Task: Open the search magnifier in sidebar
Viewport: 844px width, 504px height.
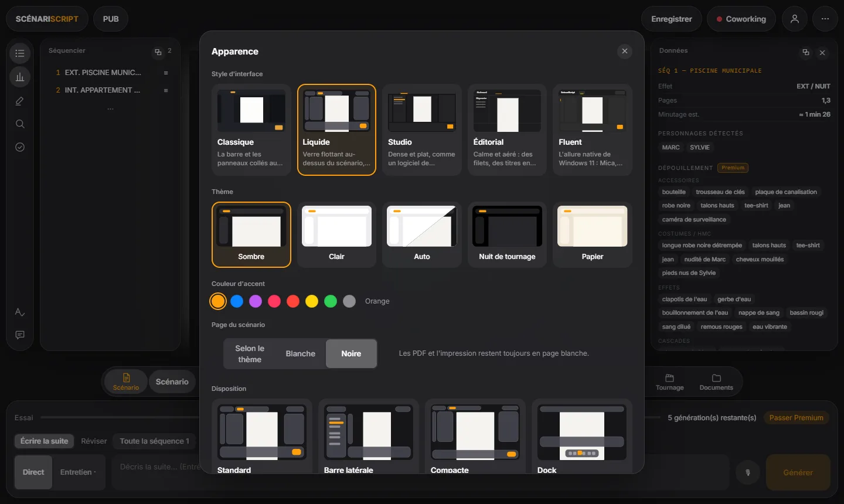Action: (x=20, y=124)
